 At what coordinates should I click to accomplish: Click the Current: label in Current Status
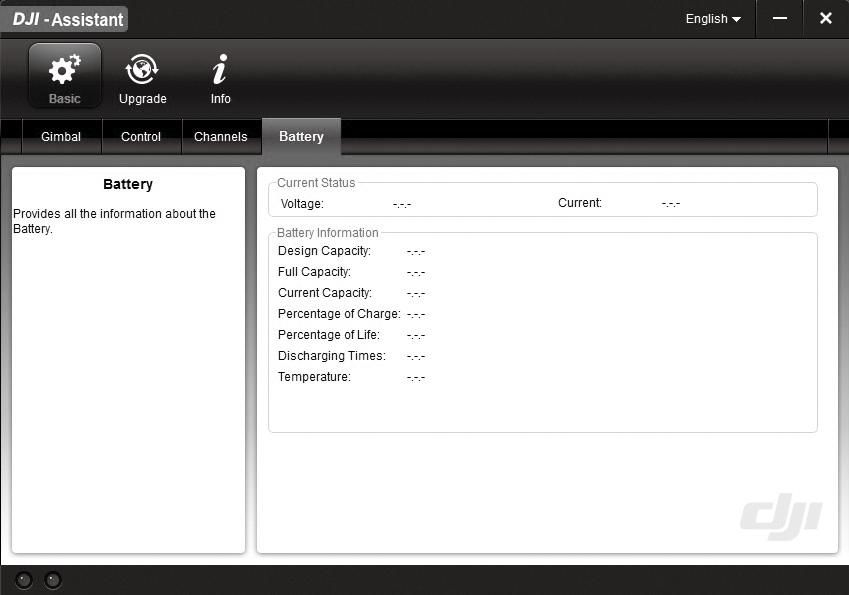(x=580, y=203)
